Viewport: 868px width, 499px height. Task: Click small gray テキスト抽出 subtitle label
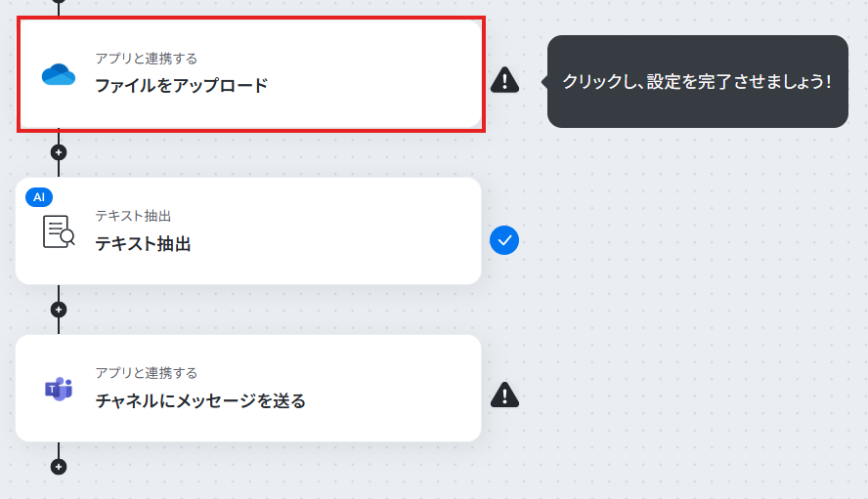pyautogui.click(x=133, y=216)
